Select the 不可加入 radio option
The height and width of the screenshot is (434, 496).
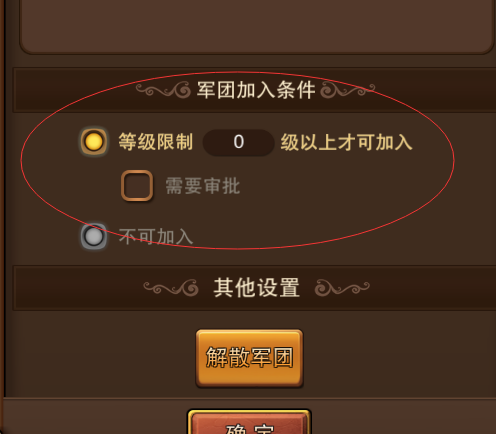click(94, 236)
